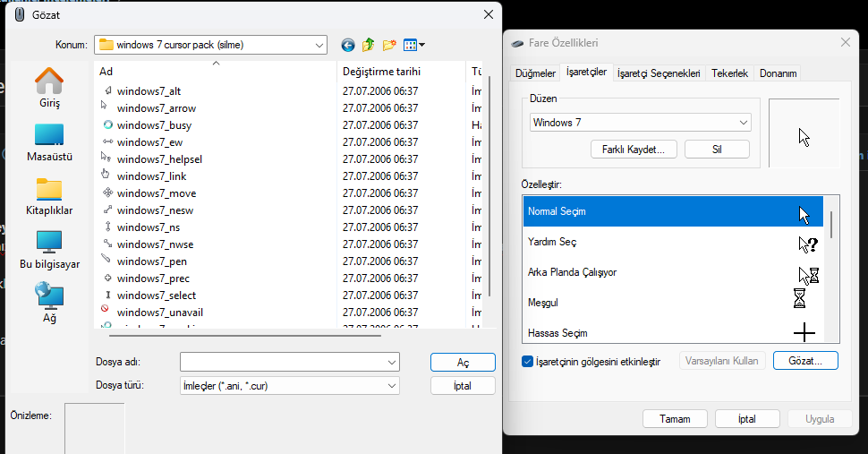Viewport: 868px width, 454px height.
Task: Select the windows7_ew cursor file icon
Action: (107, 141)
